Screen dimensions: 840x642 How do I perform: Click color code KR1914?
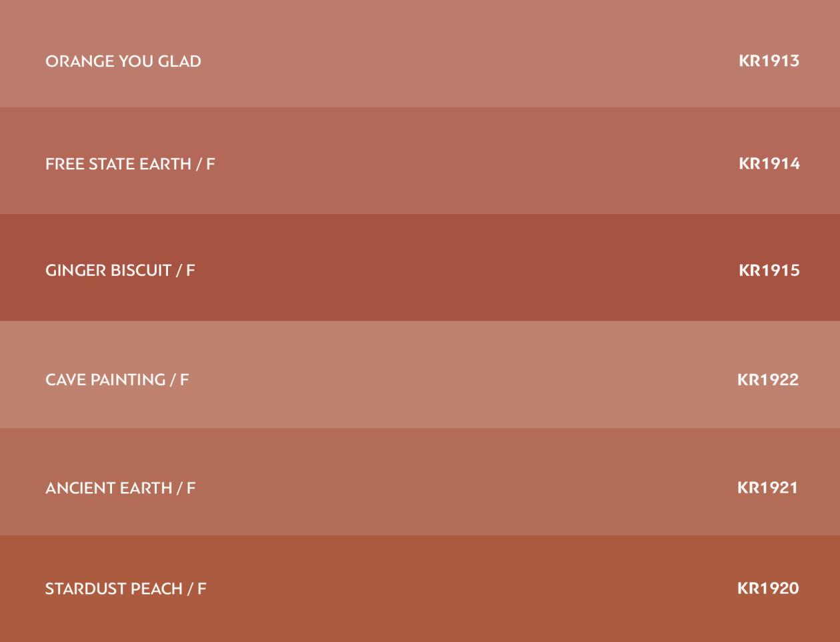tap(769, 163)
